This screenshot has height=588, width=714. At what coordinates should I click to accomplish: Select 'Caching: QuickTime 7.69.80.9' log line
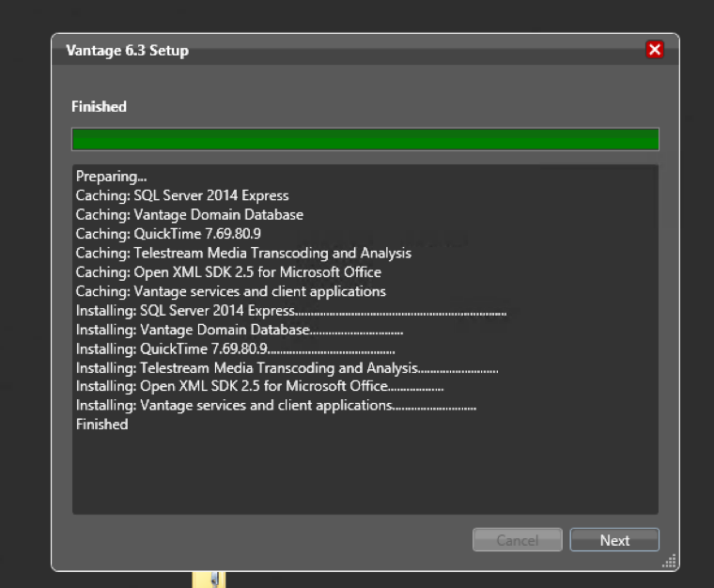[x=168, y=234]
